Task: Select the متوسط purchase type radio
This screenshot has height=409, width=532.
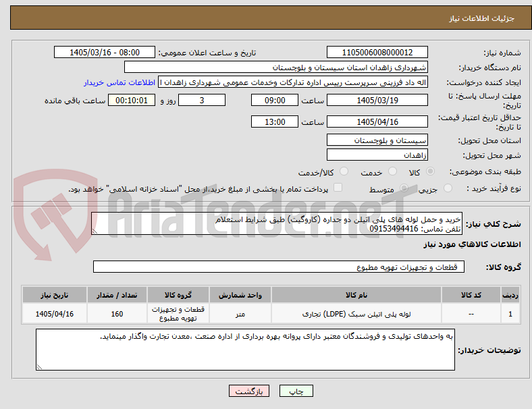Action: tap(404, 188)
